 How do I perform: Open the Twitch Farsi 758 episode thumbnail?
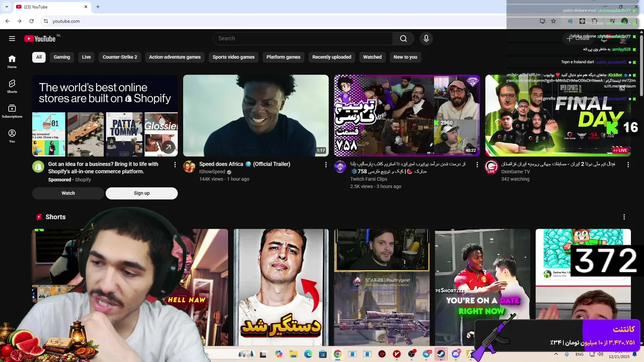[x=407, y=116]
